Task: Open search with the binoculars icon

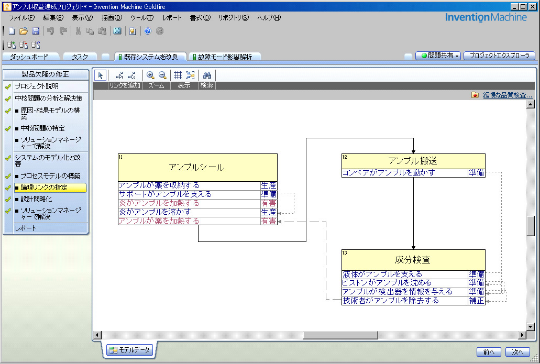Action: click(207, 75)
